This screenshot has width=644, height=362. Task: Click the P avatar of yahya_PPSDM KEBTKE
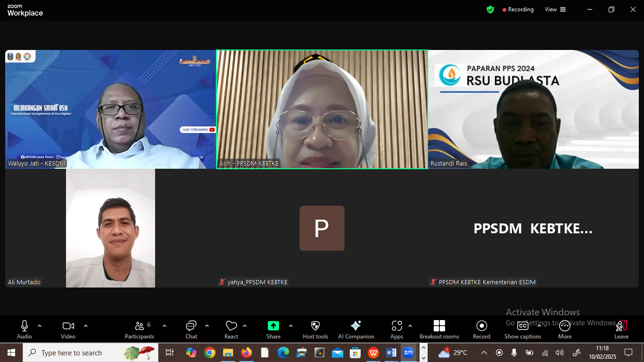pyautogui.click(x=322, y=228)
